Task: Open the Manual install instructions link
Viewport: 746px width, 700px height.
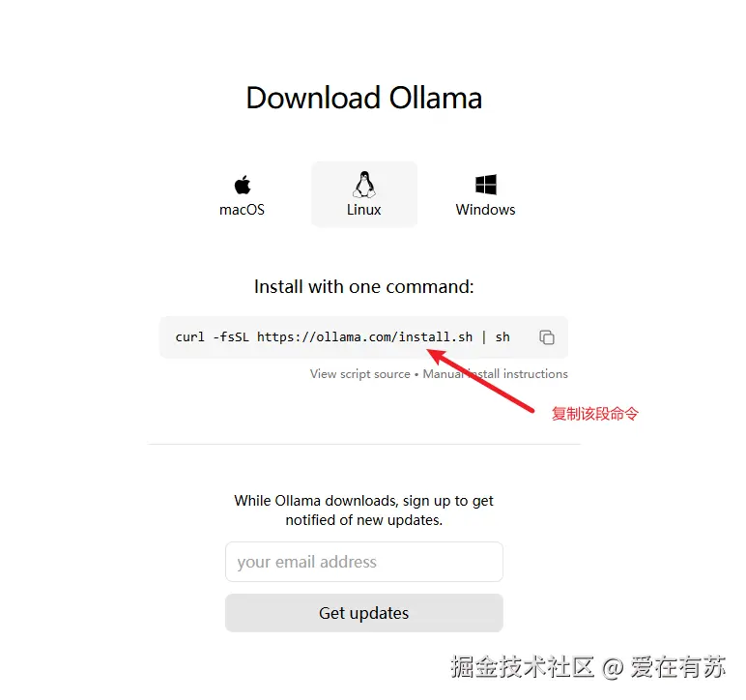Action: pyautogui.click(x=496, y=374)
